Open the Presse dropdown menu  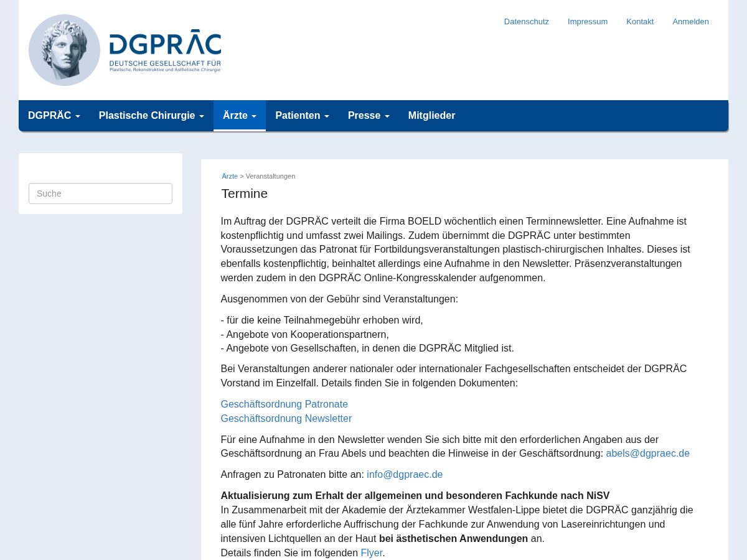[x=369, y=116]
